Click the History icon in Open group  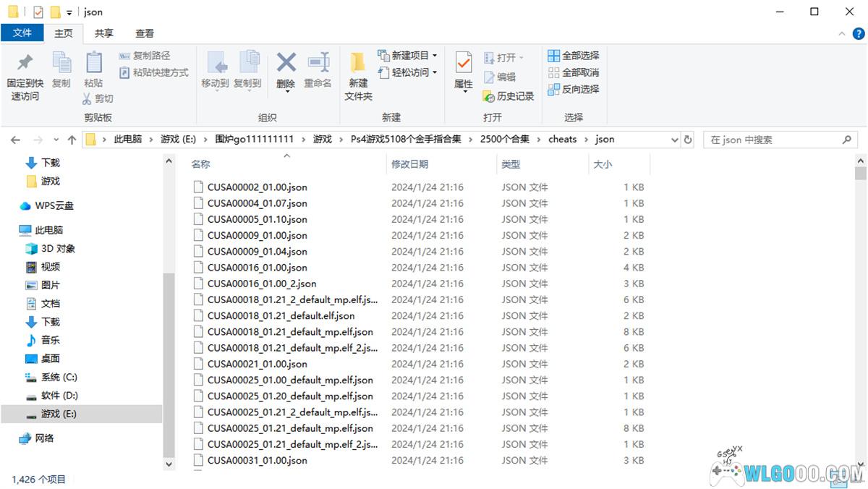pyautogui.click(x=489, y=96)
